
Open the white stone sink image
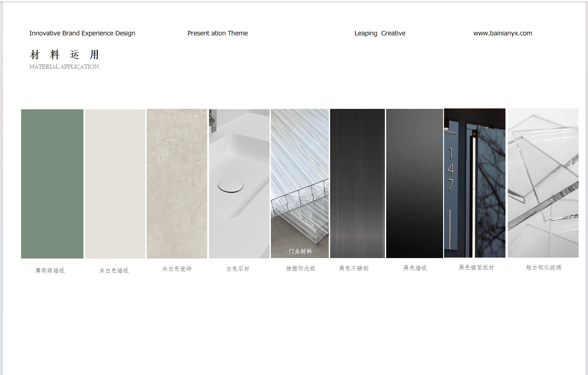(x=239, y=184)
